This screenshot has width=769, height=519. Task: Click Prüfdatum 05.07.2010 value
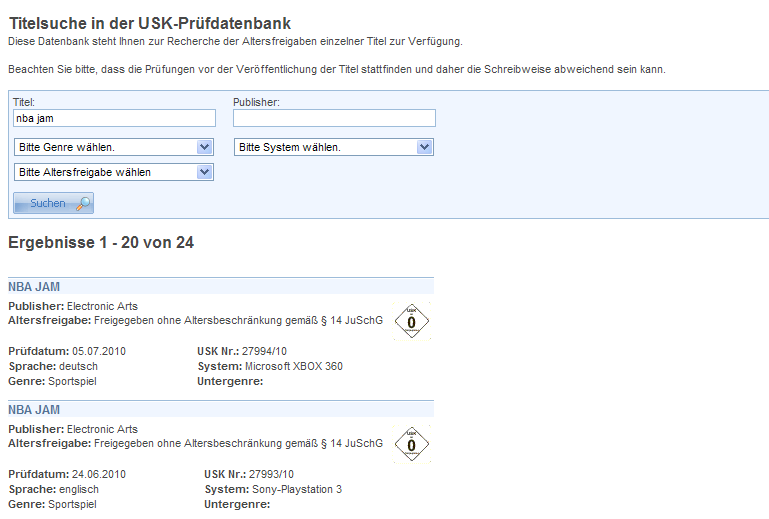coord(99,351)
